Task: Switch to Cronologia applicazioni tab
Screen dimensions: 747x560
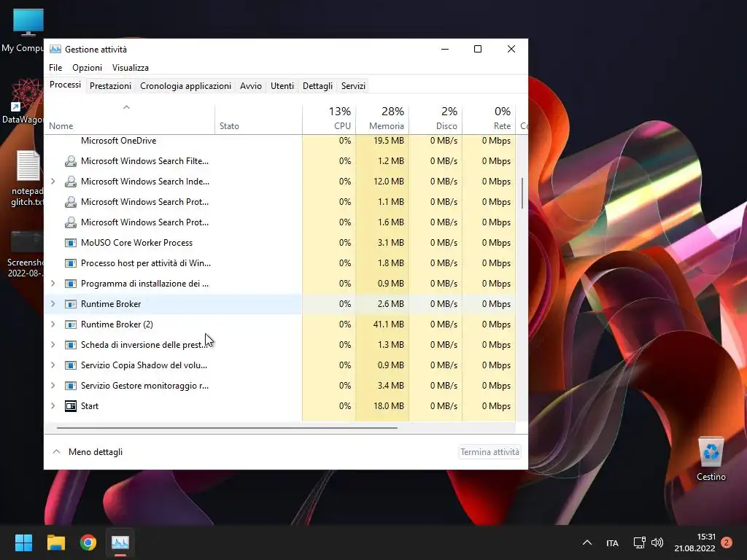Action: (185, 86)
